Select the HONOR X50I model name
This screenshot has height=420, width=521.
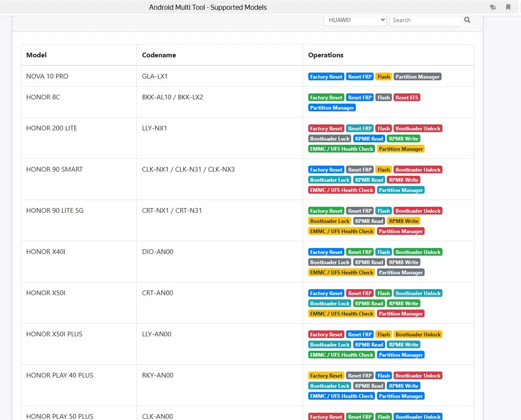click(46, 293)
